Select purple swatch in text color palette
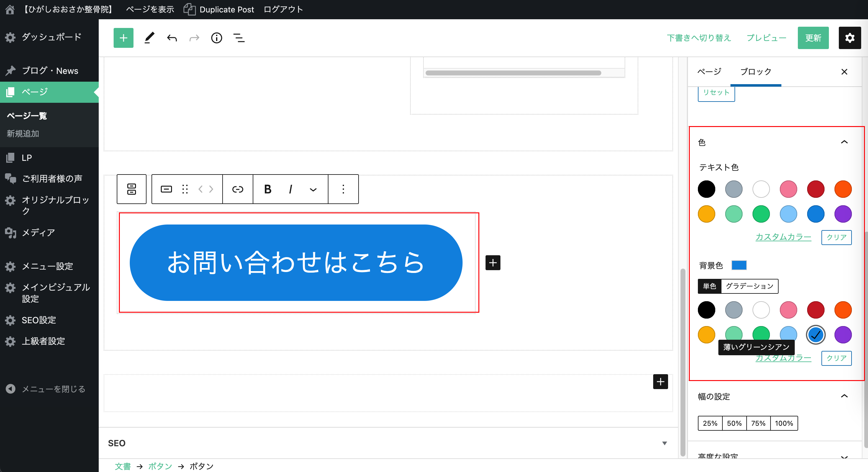The height and width of the screenshot is (472, 868). click(x=843, y=214)
